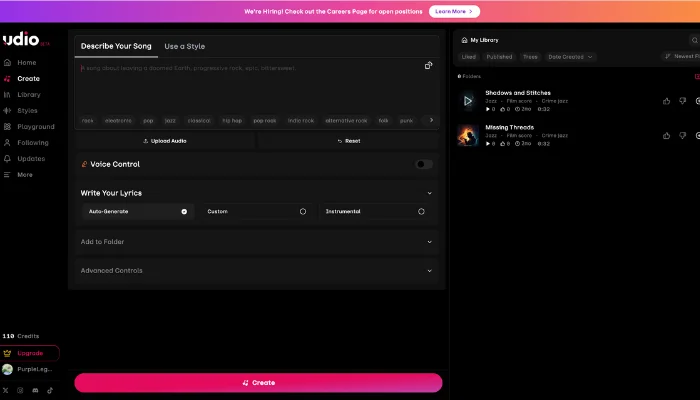Play the Shadows and Stitches track
The height and width of the screenshot is (400, 700).
tap(467, 101)
